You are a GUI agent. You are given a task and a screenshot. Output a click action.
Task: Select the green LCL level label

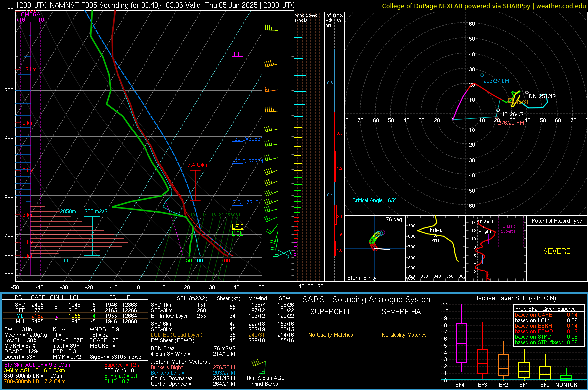237,233
